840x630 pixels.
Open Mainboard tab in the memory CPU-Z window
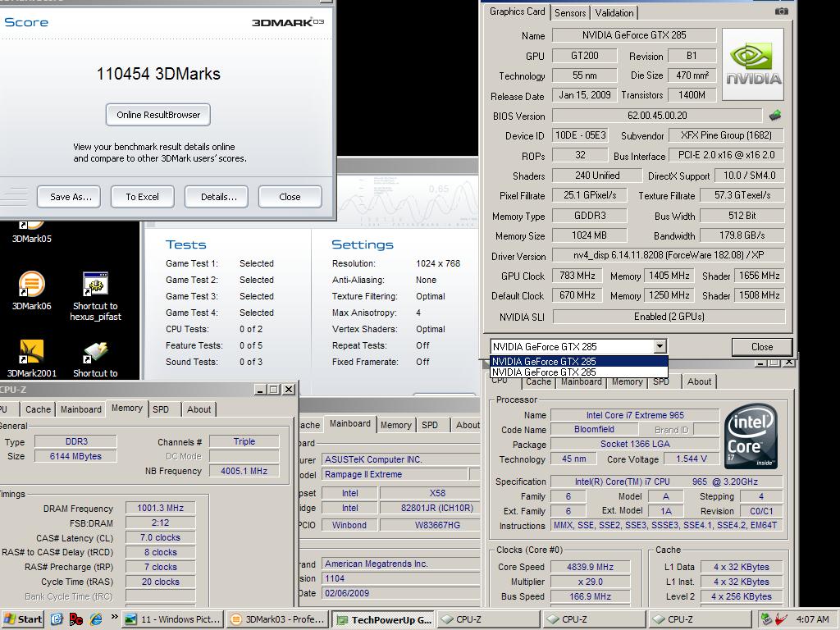(81, 409)
